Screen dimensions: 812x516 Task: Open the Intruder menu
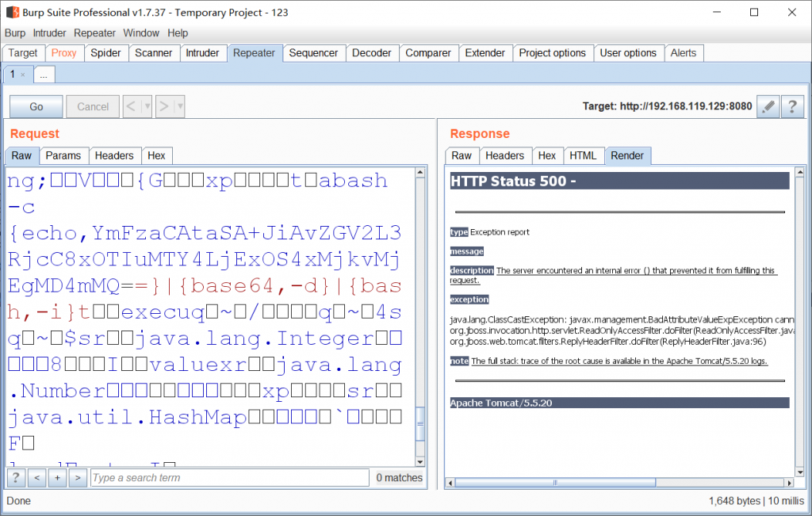pyautogui.click(x=49, y=33)
